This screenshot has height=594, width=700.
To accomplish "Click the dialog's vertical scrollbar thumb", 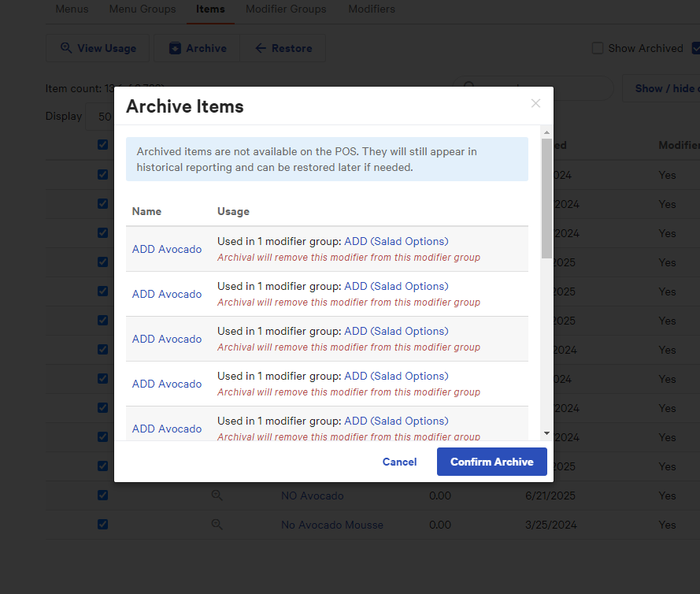I will tap(546, 197).
